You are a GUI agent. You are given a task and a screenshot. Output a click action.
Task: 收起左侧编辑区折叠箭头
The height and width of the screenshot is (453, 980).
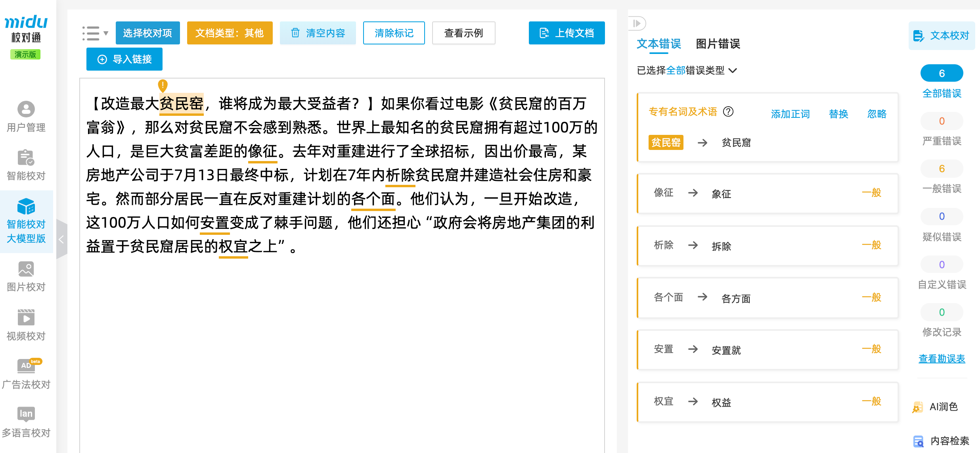coord(61,239)
